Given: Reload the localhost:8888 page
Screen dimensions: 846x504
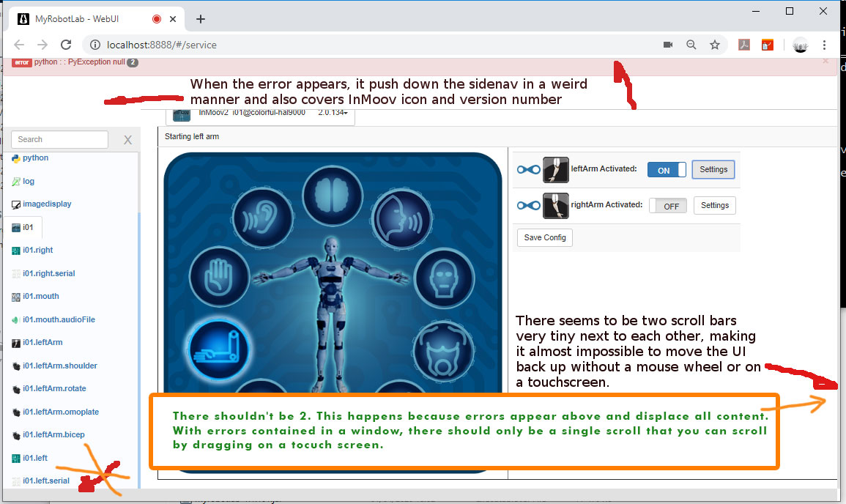Looking at the screenshot, I should tap(66, 45).
